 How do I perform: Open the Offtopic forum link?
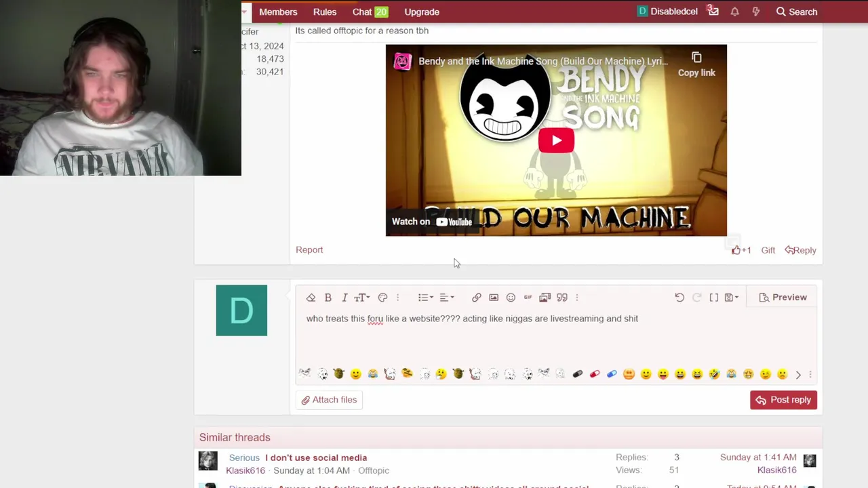tap(374, 470)
